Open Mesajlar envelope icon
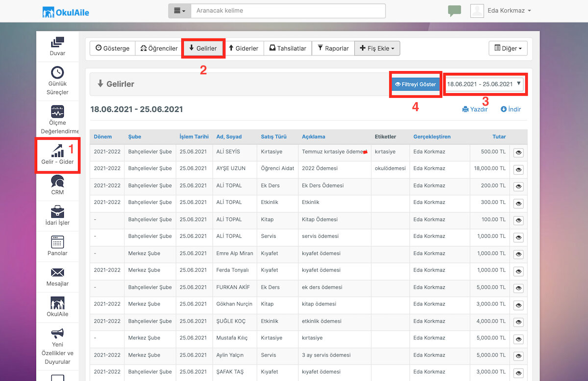The image size is (588, 381). click(x=57, y=272)
